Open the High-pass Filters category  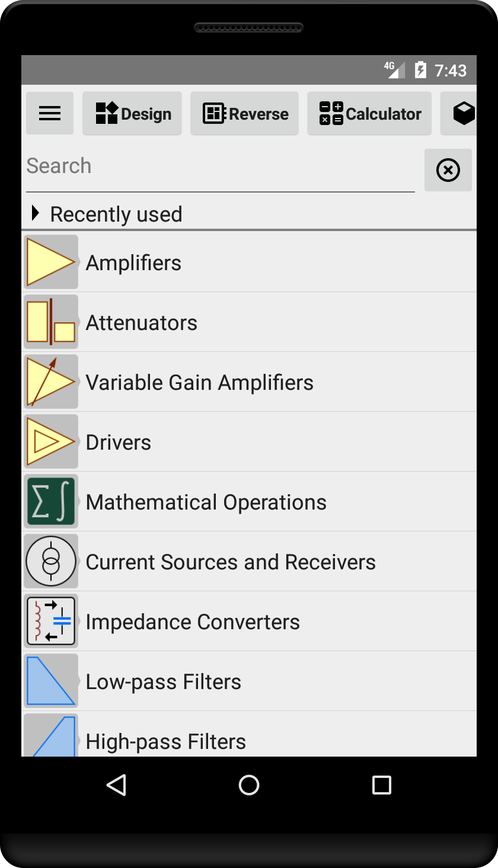tap(166, 741)
